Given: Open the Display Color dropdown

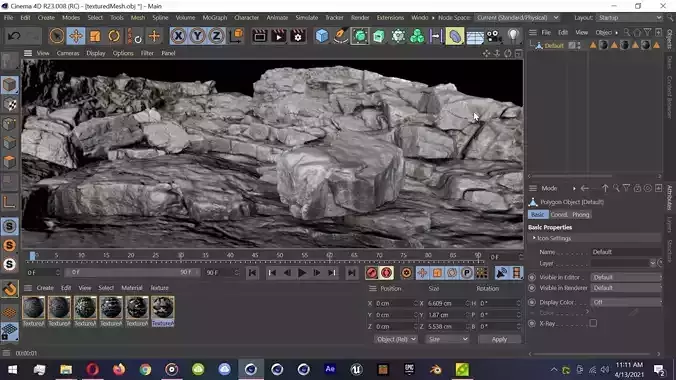Looking at the screenshot, I should coord(626,302).
